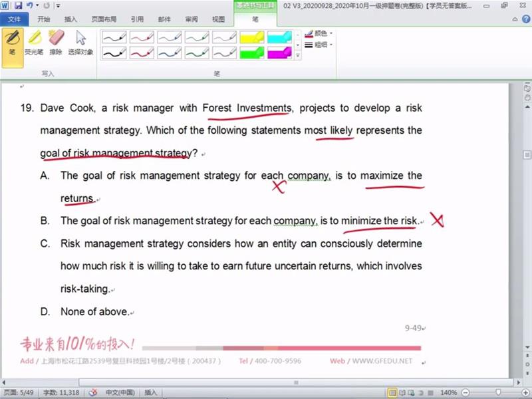Viewport: 532px width, 399px height.
Task: Click the word count 11,318 indicator
Action: [61, 392]
